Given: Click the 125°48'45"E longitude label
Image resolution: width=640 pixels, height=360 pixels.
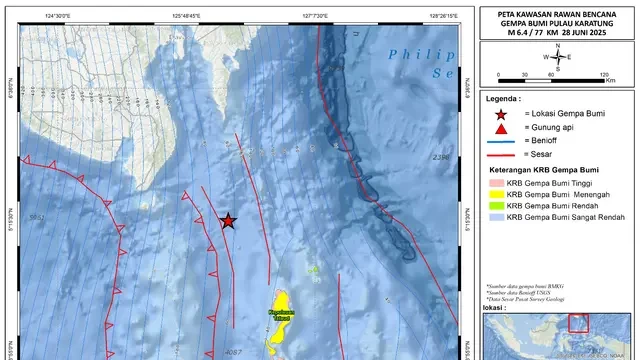Looking at the screenshot, I should point(186,16).
